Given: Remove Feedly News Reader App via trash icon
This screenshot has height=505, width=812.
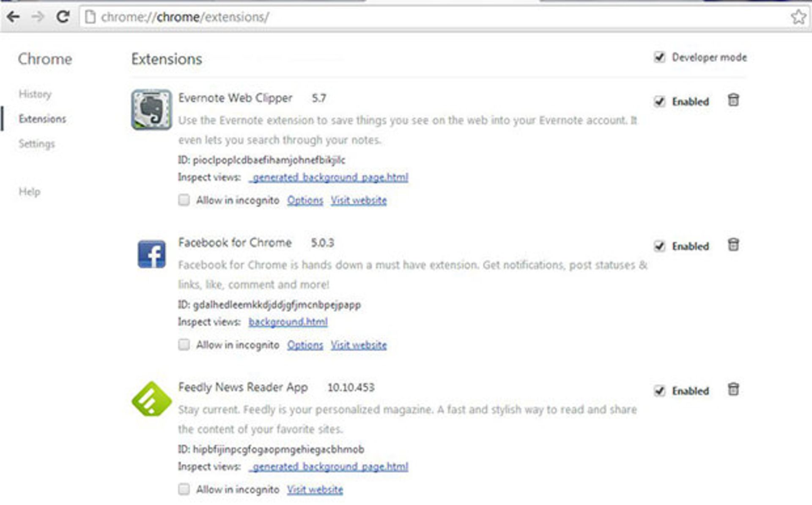Looking at the screenshot, I should coord(733,389).
